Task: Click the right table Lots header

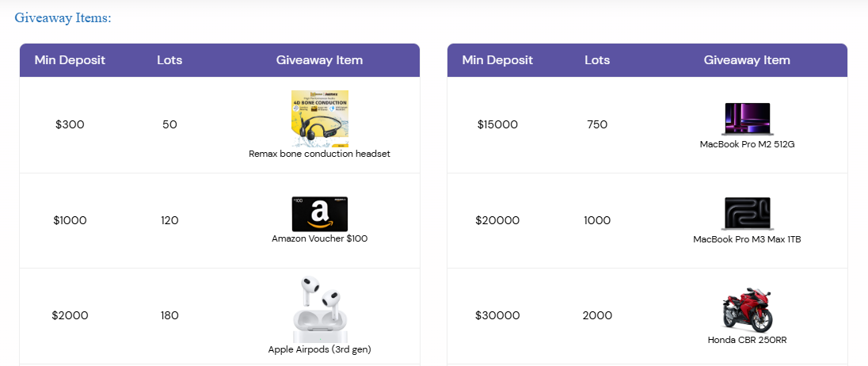Action: pos(597,60)
